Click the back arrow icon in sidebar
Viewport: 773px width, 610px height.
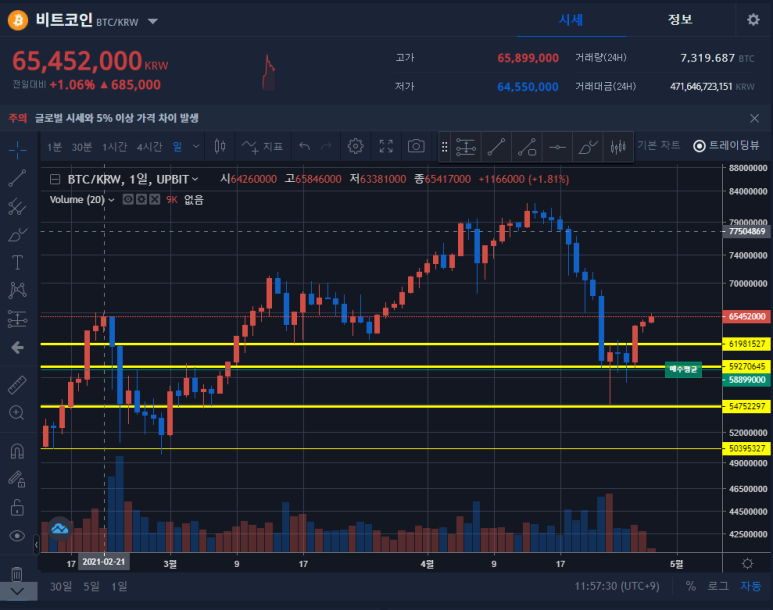(17, 348)
